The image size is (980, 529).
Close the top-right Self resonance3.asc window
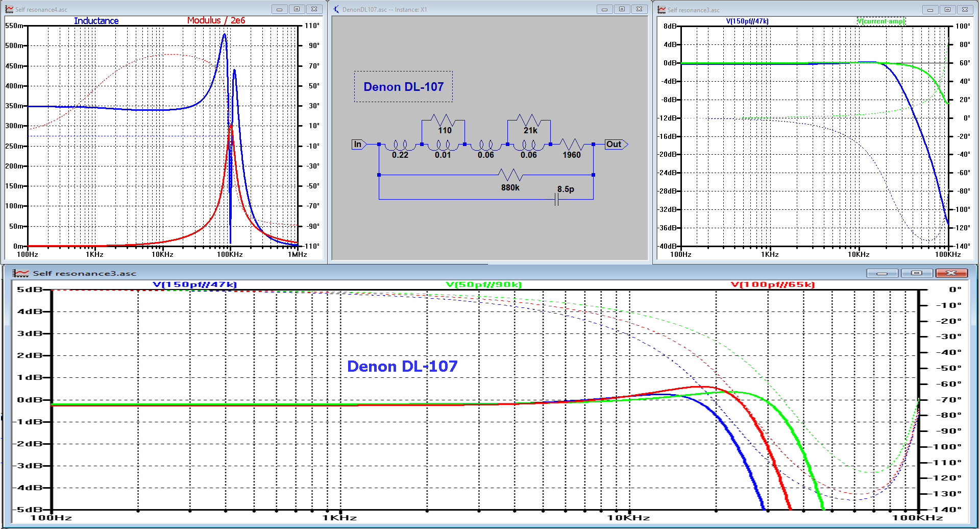click(965, 10)
